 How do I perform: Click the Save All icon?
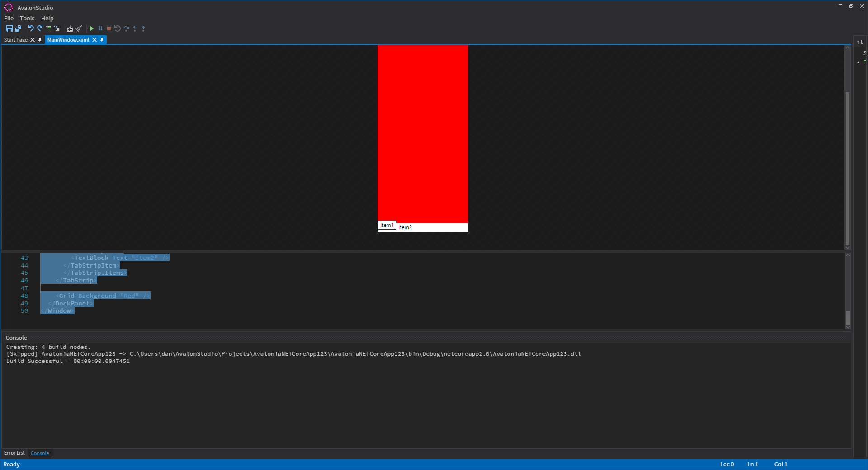click(x=18, y=28)
